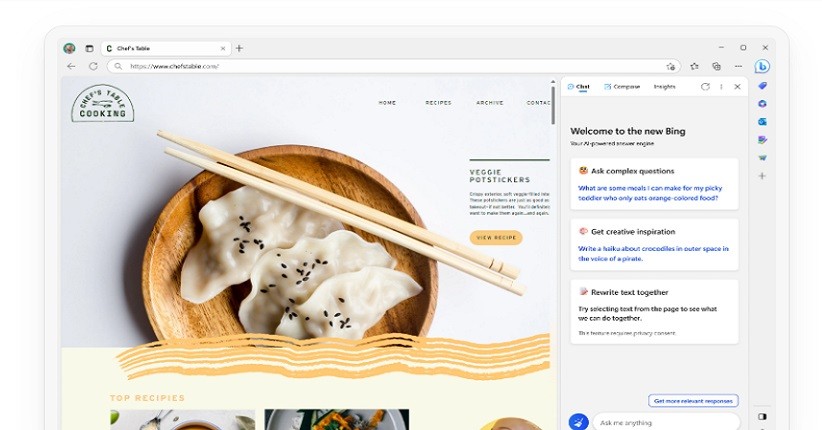Close the Bing sidebar pane
Viewport: 822px width, 430px height.
click(737, 87)
